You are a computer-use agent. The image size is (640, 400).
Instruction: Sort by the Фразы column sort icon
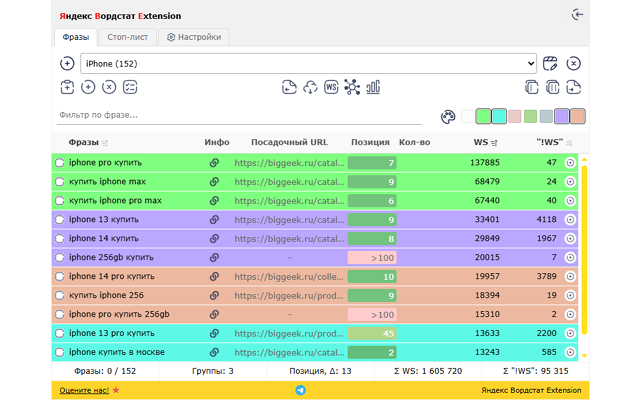click(x=105, y=143)
